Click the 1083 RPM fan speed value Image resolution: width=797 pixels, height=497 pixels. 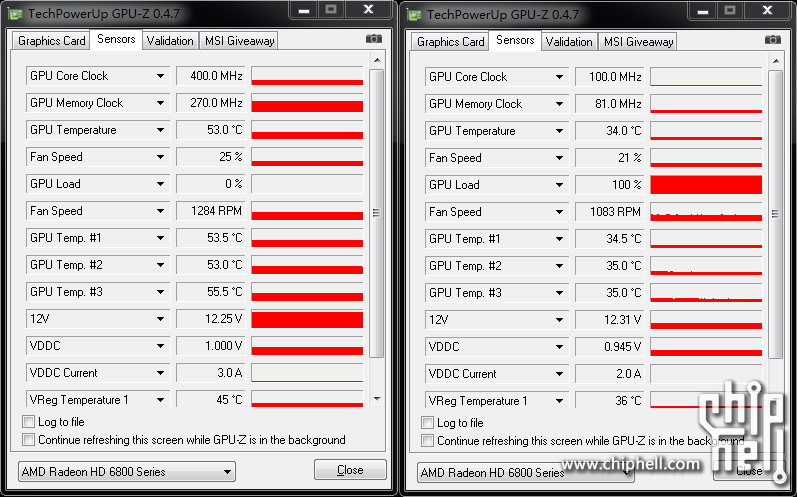pyautogui.click(x=609, y=212)
